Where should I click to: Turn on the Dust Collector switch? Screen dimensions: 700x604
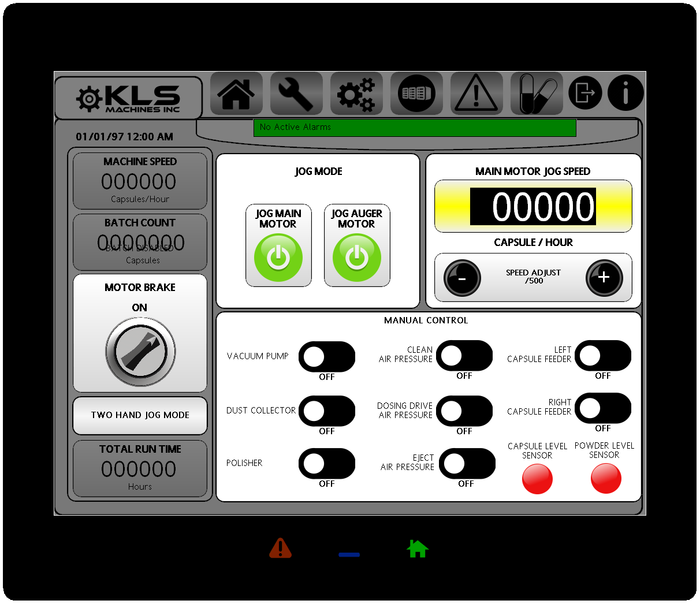326,411
